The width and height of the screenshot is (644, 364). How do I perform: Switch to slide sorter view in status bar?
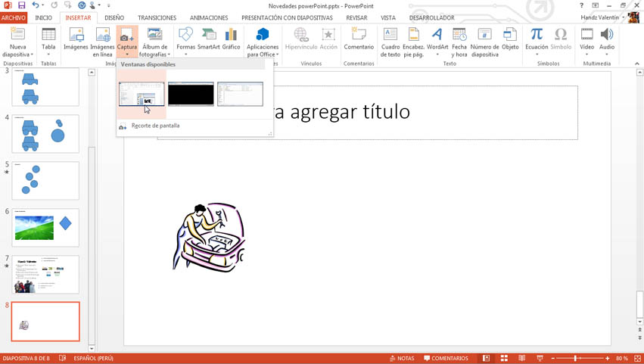[504, 358]
